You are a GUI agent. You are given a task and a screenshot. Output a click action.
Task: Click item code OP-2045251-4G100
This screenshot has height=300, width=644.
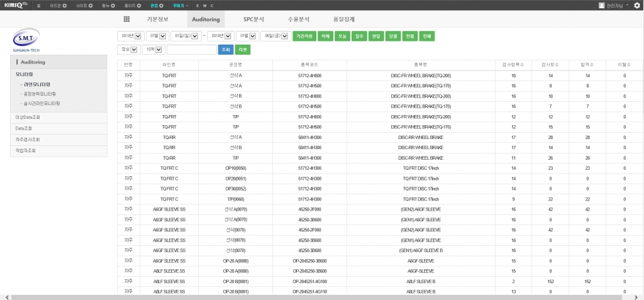click(309, 281)
